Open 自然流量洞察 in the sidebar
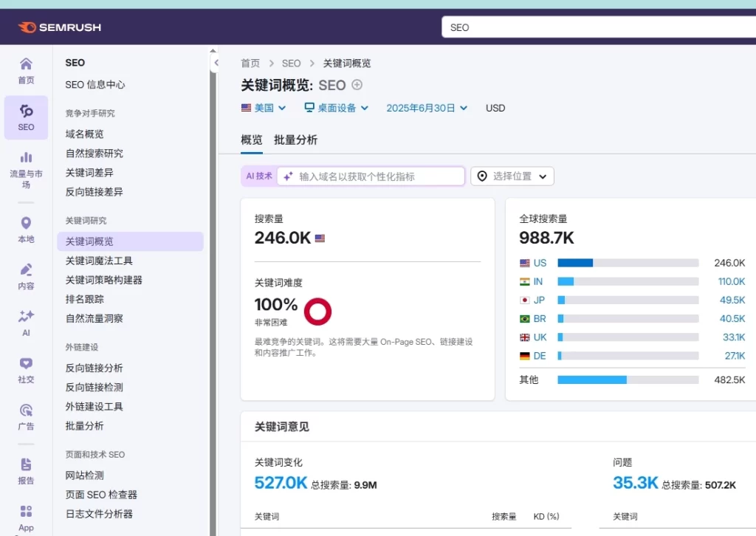The image size is (756, 536). 94,319
